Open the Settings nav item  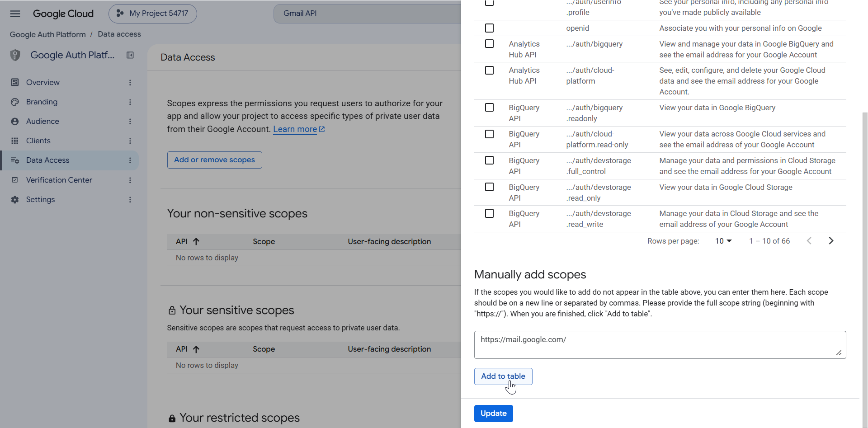coord(40,199)
